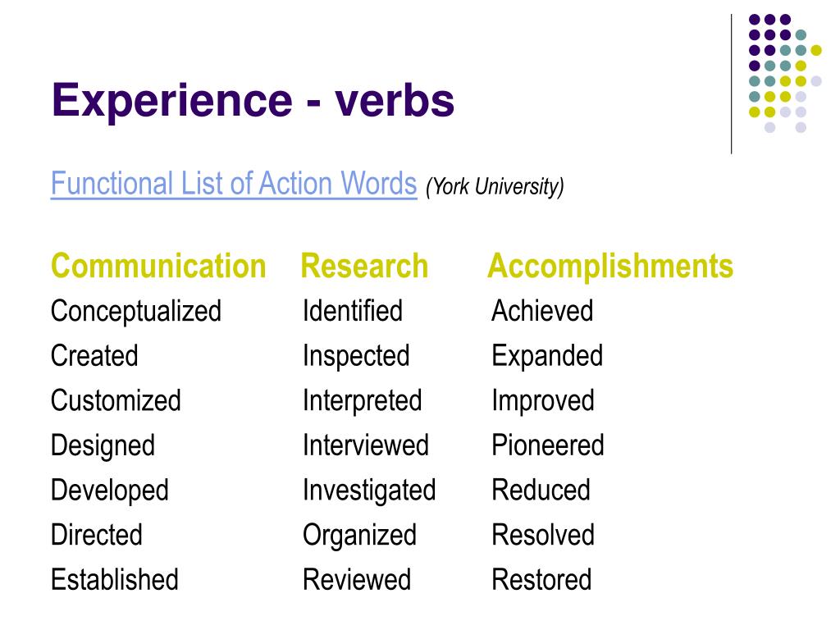Select the Research column heading
The height and width of the screenshot is (630, 840).
pos(364,266)
